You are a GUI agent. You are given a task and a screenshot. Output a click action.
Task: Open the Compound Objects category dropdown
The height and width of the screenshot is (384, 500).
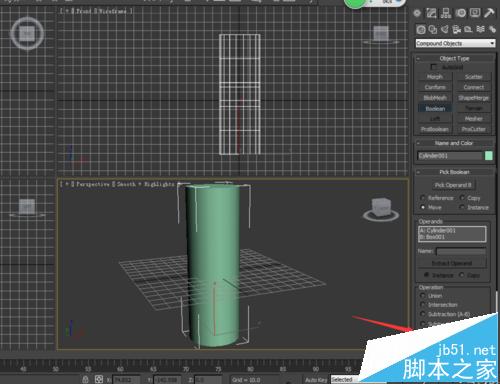click(455, 43)
